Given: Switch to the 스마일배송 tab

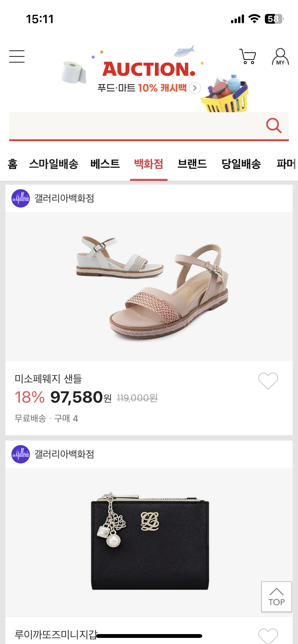Looking at the screenshot, I should (x=54, y=164).
